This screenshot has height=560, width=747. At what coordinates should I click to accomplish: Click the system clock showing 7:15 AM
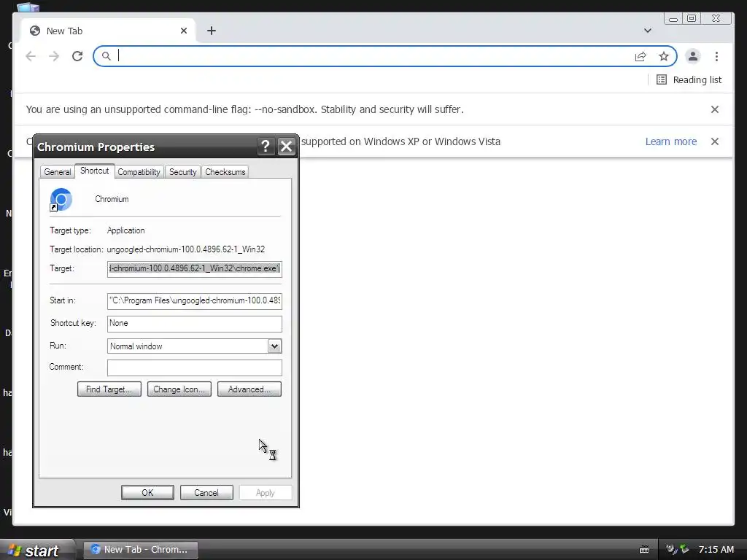point(716,550)
